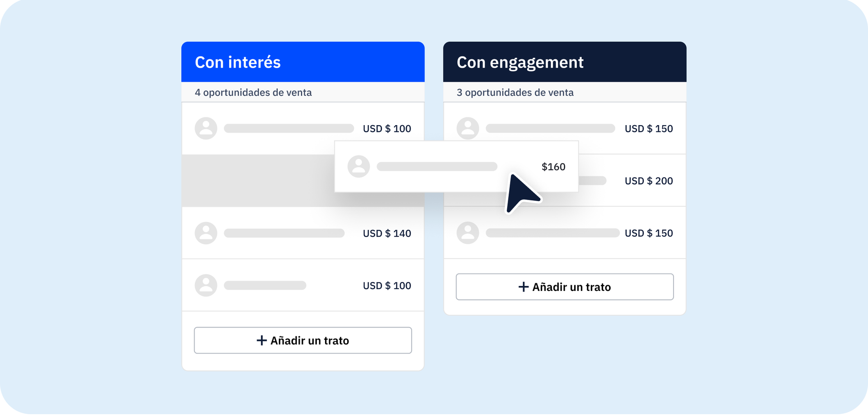Click the first USD $ 150 amount
The width and height of the screenshot is (868, 416).
coord(648,129)
